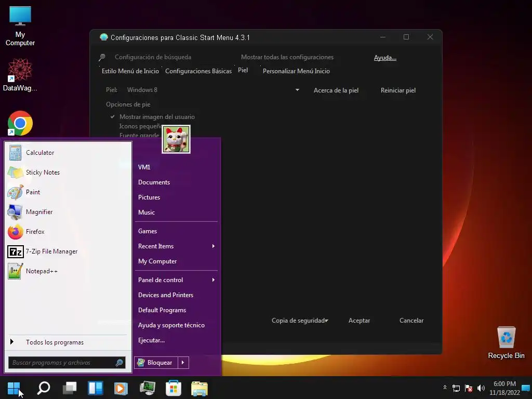Open File Explorer from taskbar
532x399 pixels.
tap(199, 388)
